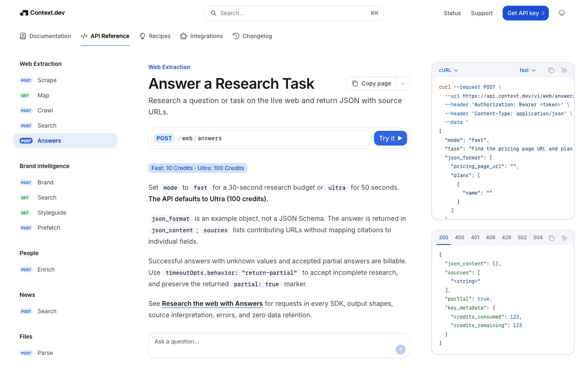Open the Enrich endpoint page
Screen dimensions: 588x368
65,269
